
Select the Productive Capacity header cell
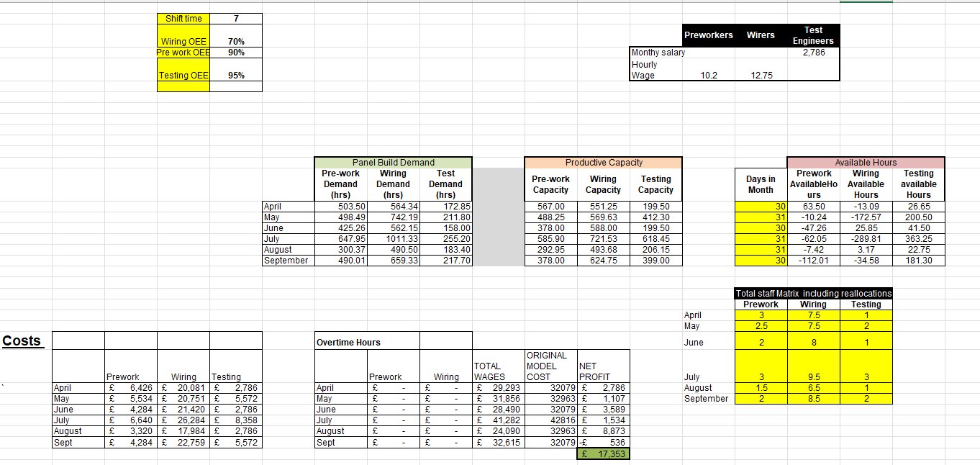tap(603, 162)
